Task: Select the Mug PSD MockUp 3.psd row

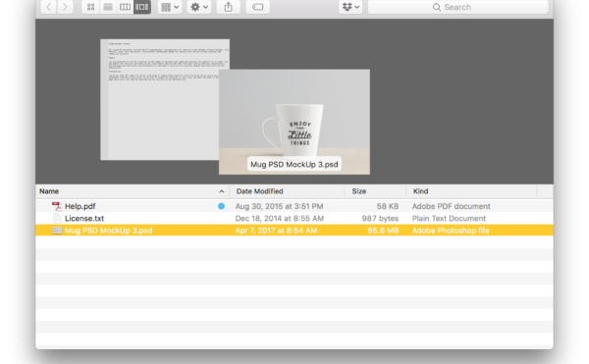Action: tap(294, 231)
